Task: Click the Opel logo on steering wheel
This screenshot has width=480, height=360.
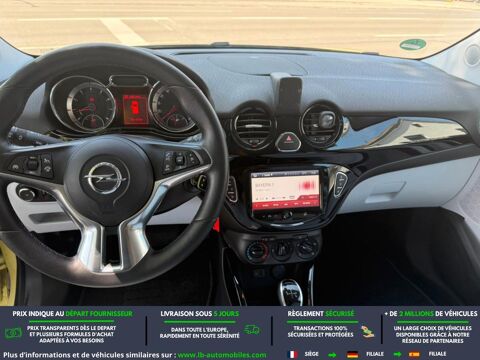Action: click(106, 177)
